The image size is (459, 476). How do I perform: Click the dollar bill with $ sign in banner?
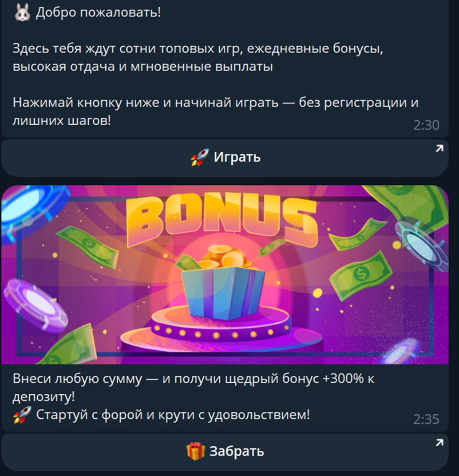(360, 275)
